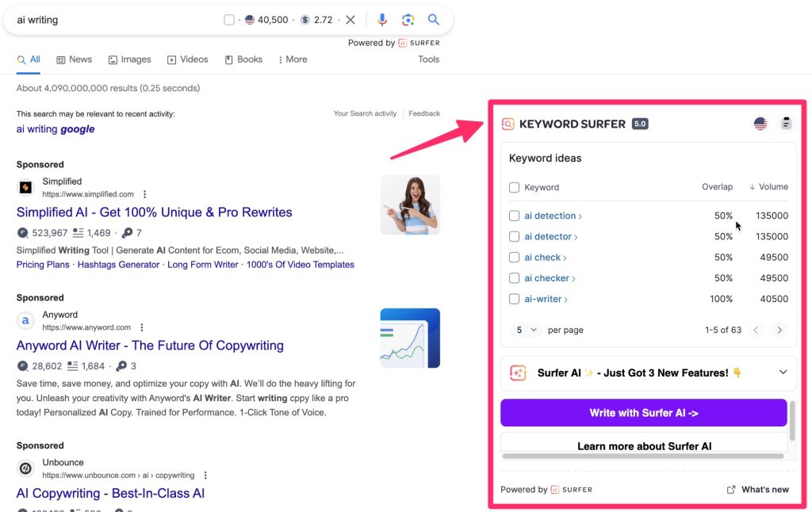The width and height of the screenshot is (812, 512).
Task: Open Google Lens image search icon
Action: (408, 20)
